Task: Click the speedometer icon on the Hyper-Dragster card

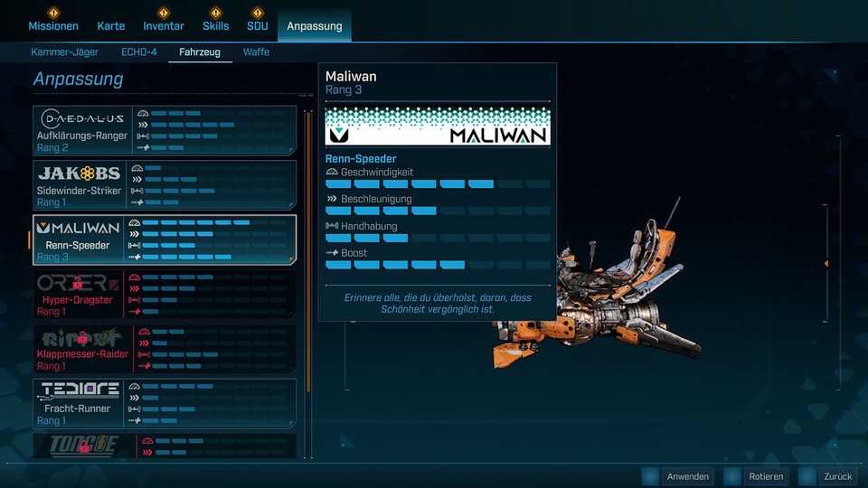Action: [135, 277]
